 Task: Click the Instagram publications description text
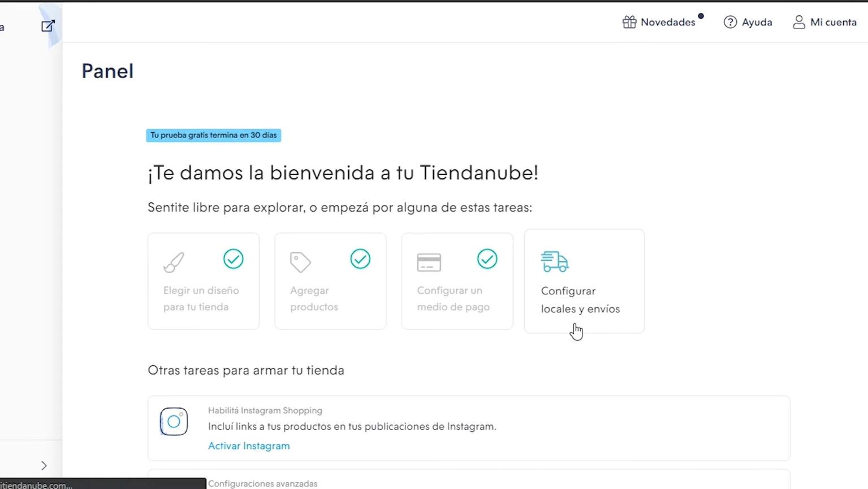(x=352, y=427)
